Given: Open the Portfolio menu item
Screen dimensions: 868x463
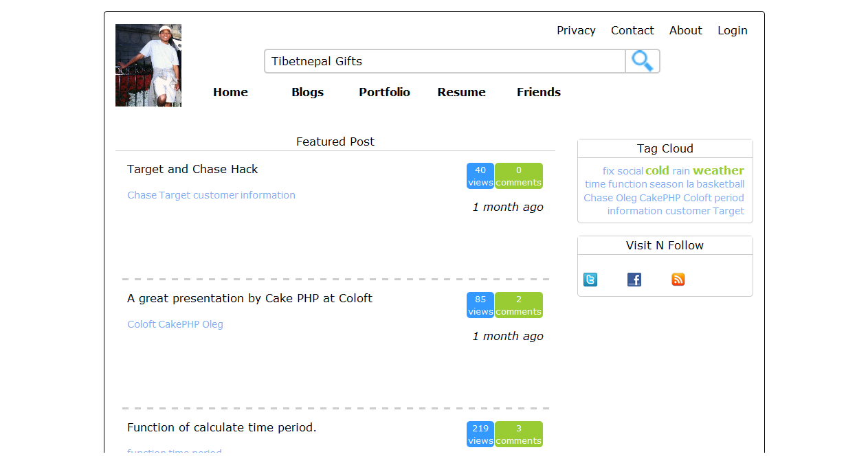Looking at the screenshot, I should click(384, 92).
